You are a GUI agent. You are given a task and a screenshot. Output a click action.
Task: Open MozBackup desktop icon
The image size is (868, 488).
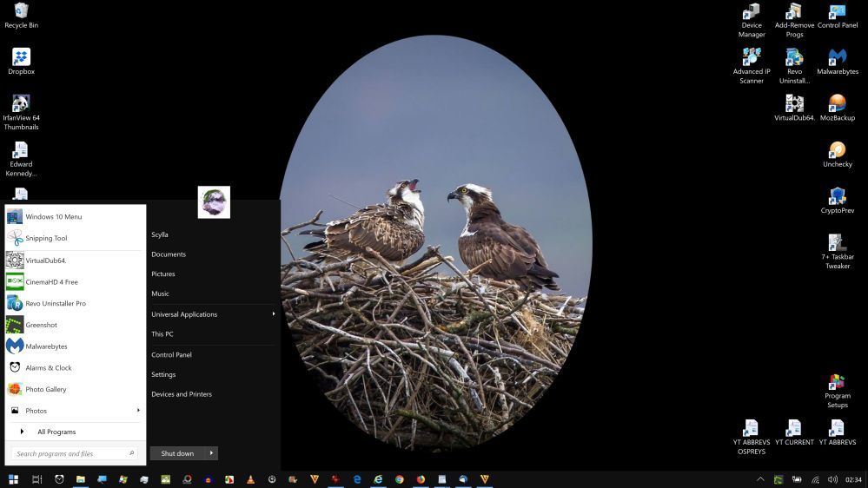838,108
